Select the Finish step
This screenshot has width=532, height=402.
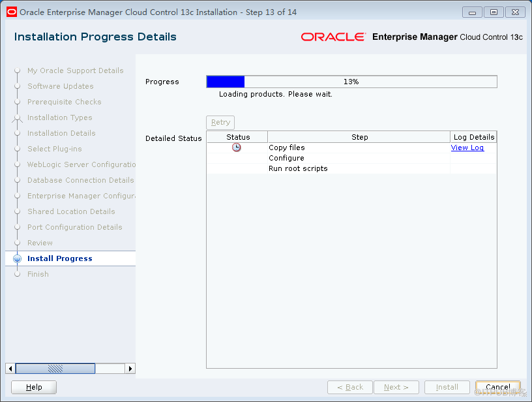click(x=38, y=274)
